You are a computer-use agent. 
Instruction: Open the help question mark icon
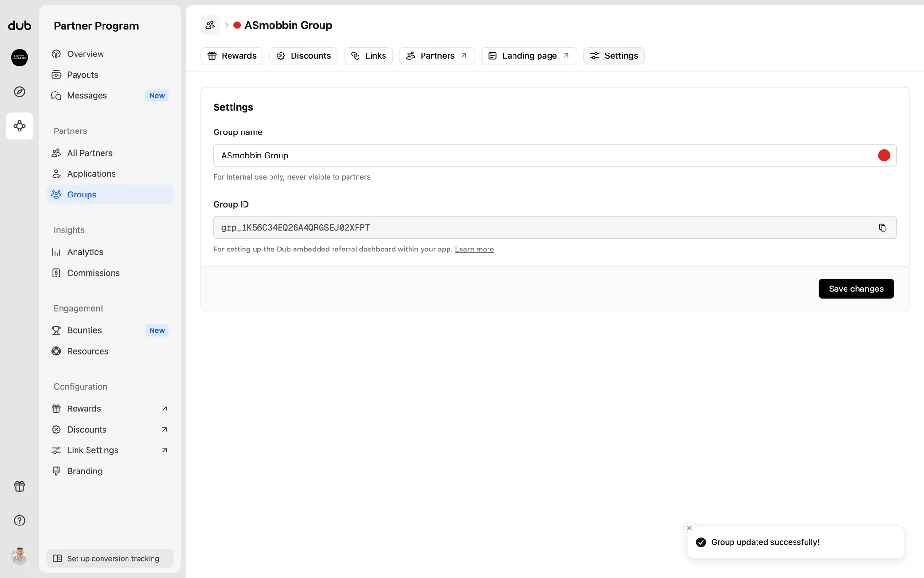[20, 521]
